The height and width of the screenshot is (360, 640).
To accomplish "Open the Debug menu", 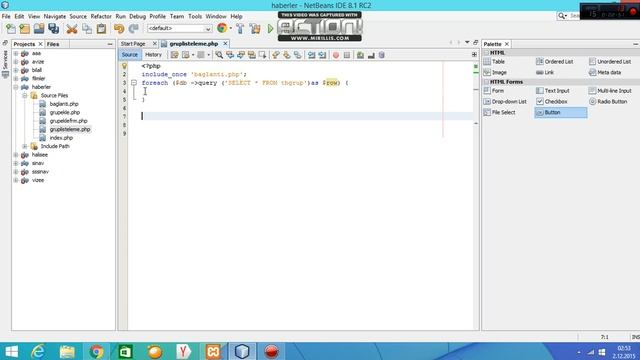I will pyautogui.click(x=138, y=16).
